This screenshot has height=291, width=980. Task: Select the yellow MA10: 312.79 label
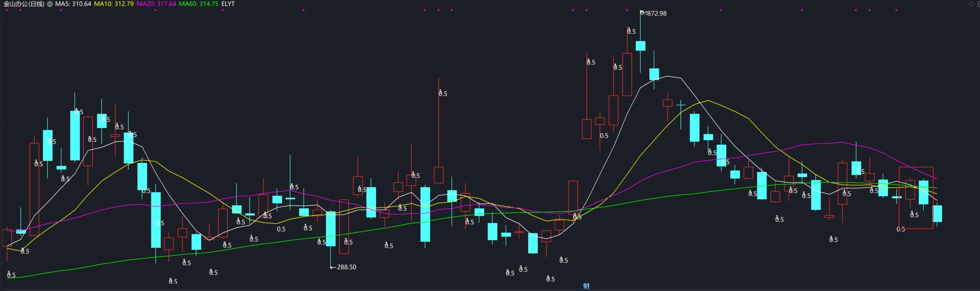(114, 4)
